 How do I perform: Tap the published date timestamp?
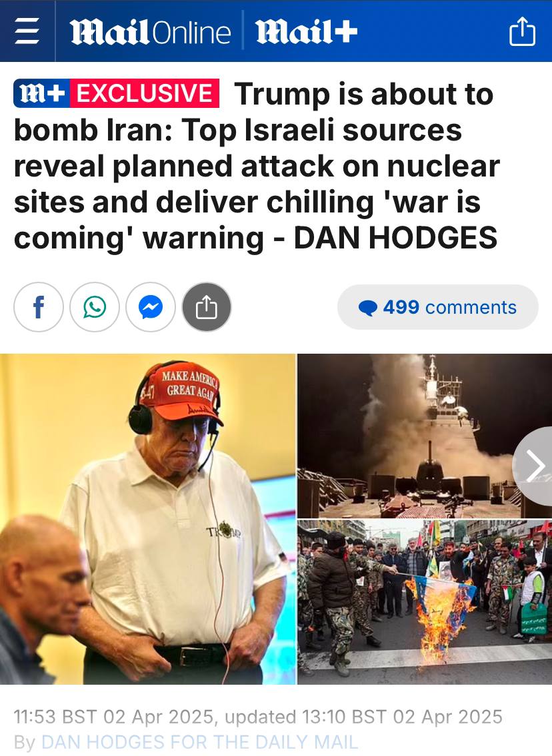(113, 717)
